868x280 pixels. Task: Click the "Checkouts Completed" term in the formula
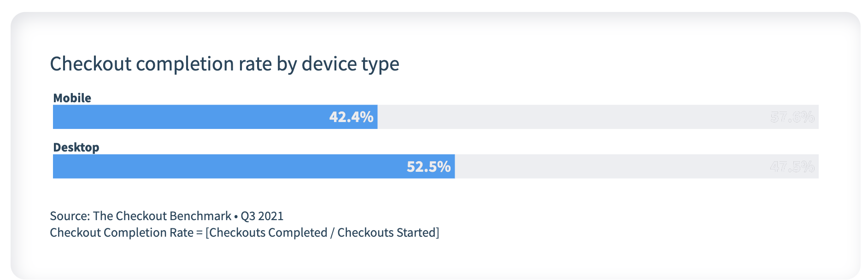click(x=268, y=233)
